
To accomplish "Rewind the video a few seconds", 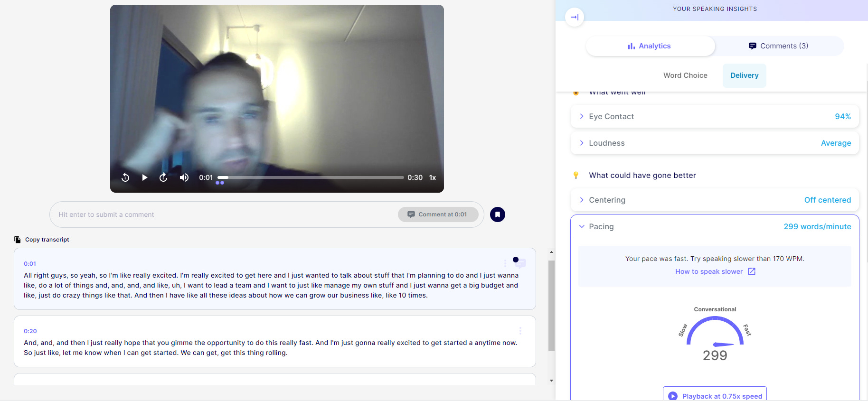I will click(x=125, y=177).
